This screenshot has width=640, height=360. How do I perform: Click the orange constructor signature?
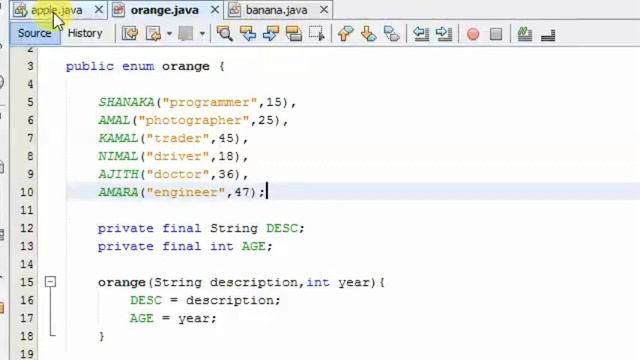click(241, 282)
